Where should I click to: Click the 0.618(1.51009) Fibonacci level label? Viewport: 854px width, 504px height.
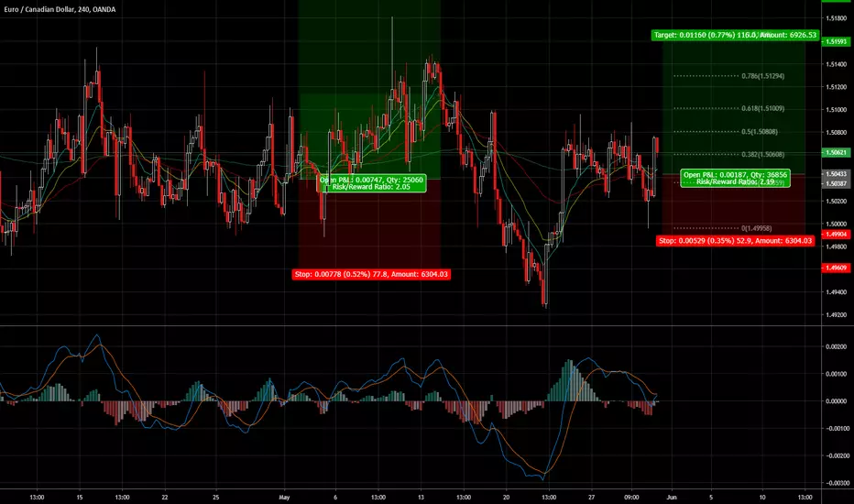[763, 108]
